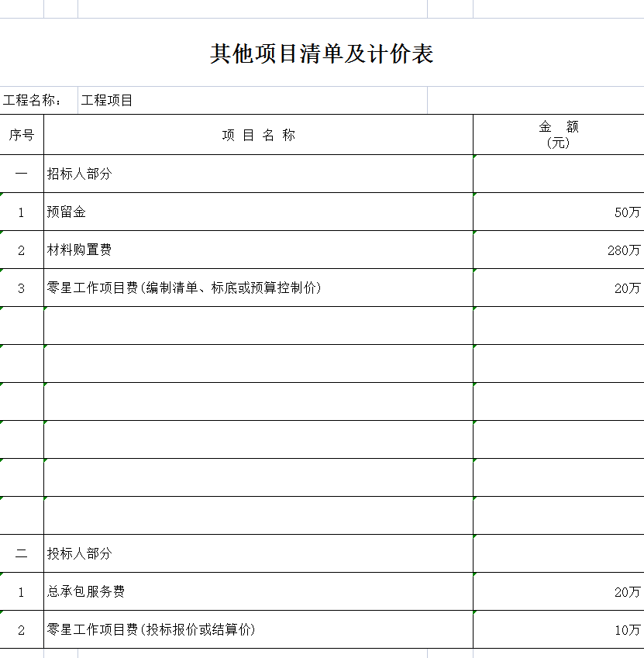This screenshot has height=658, width=644.
Task: Click the 总承包服务费 item cell
Action: 258,591
